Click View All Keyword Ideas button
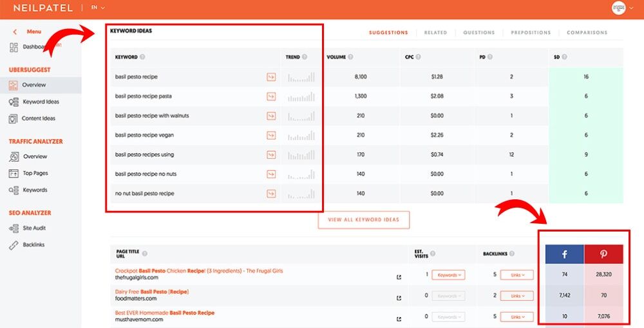This screenshot has height=328, width=644. [363, 219]
